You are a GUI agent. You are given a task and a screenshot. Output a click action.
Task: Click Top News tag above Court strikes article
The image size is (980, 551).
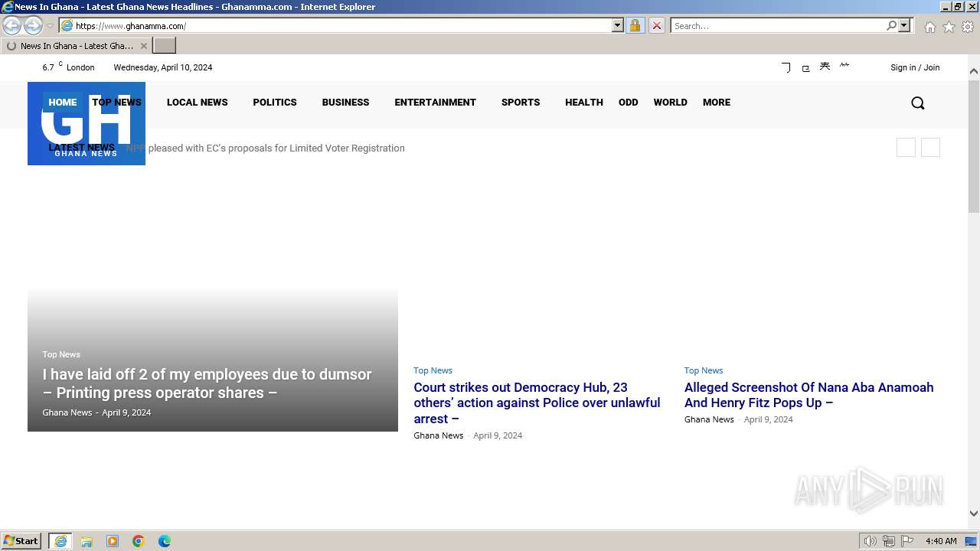tap(433, 370)
